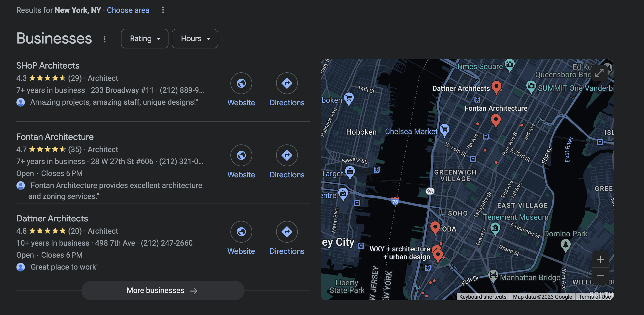
Task: Open Businesses section three-dot menu
Action: (x=105, y=39)
